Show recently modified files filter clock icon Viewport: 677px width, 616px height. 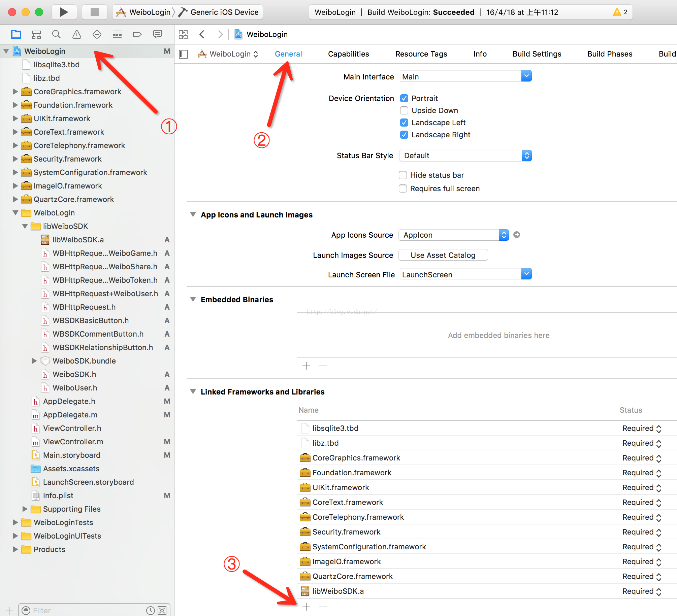(151, 610)
